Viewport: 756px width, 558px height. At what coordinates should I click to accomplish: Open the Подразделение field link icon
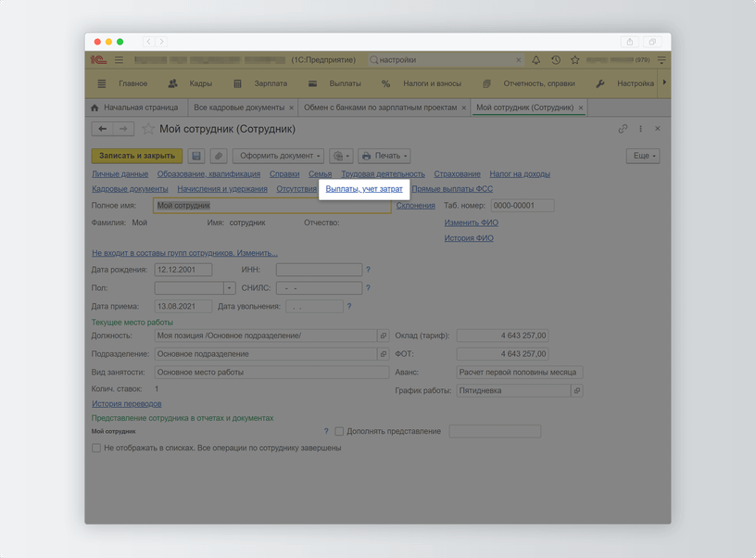pos(384,354)
